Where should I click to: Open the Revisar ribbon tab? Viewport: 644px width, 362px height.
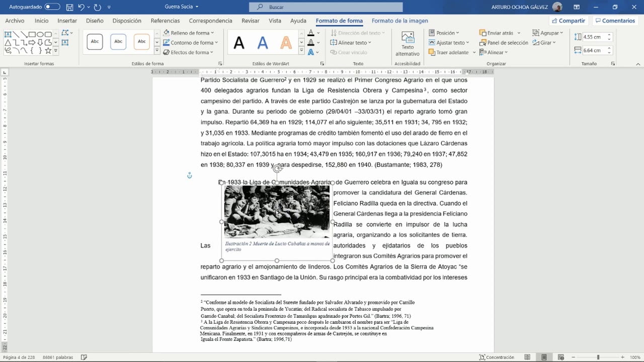tap(251, 21)
